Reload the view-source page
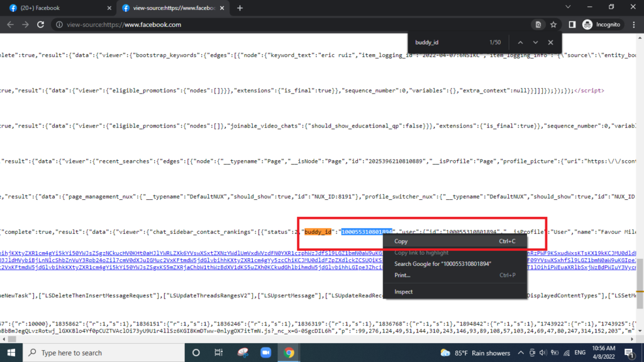This screenshot has width=644, height=362. [x=41, y=25]
